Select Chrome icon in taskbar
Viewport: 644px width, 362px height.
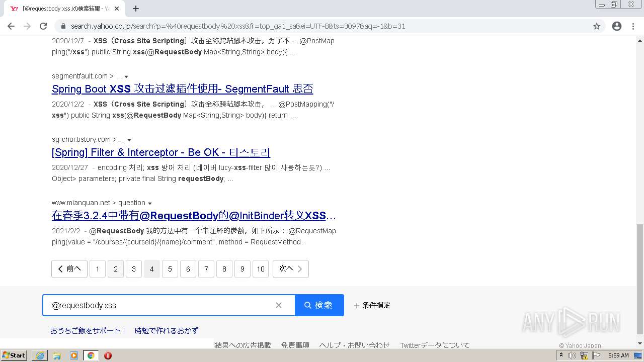tap(91, 355)
